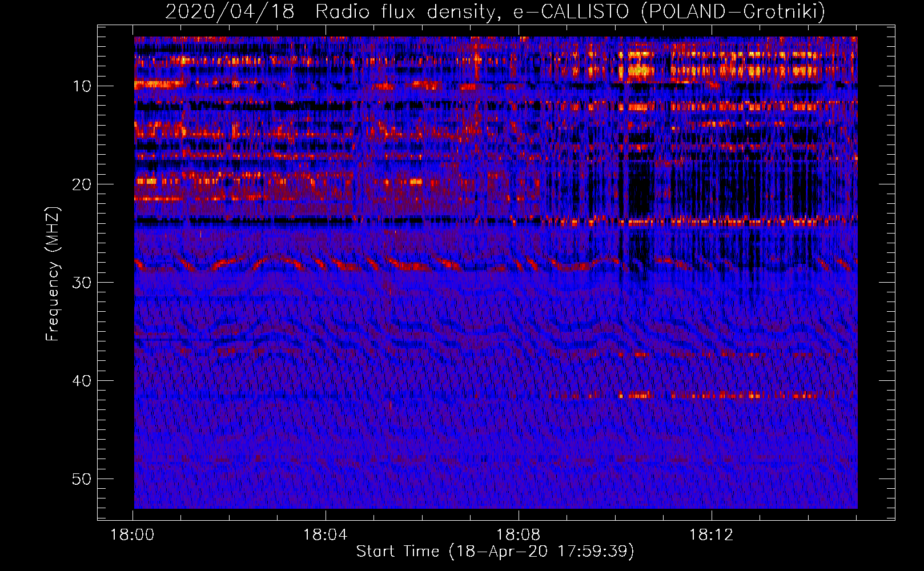
Task: Click the 50 MHz frequency tick label
Action: [x=82, y=479]
